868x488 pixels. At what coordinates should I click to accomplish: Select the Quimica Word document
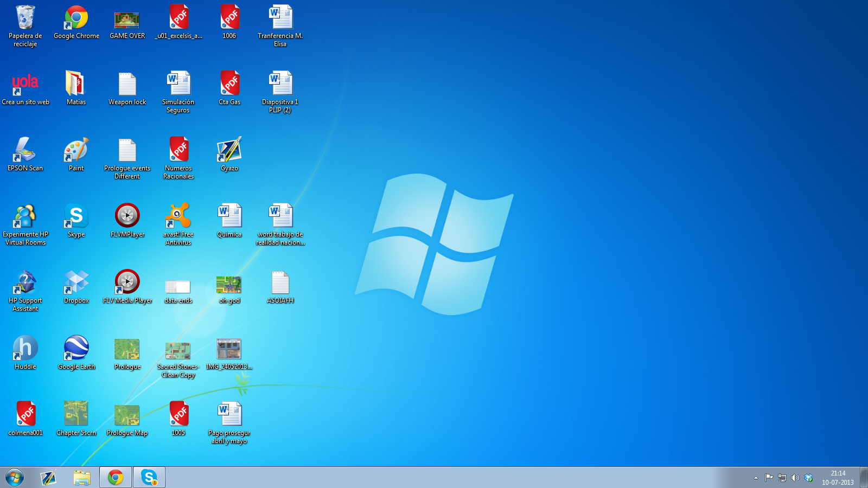(229, 221)
